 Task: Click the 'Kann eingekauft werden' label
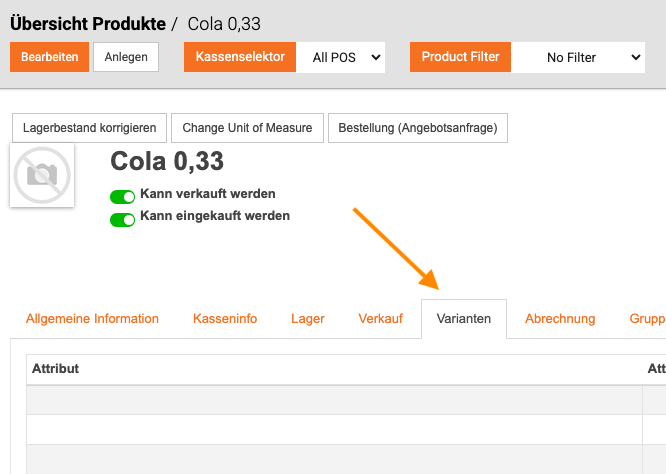pyautogui.click(x=215, y=216)
